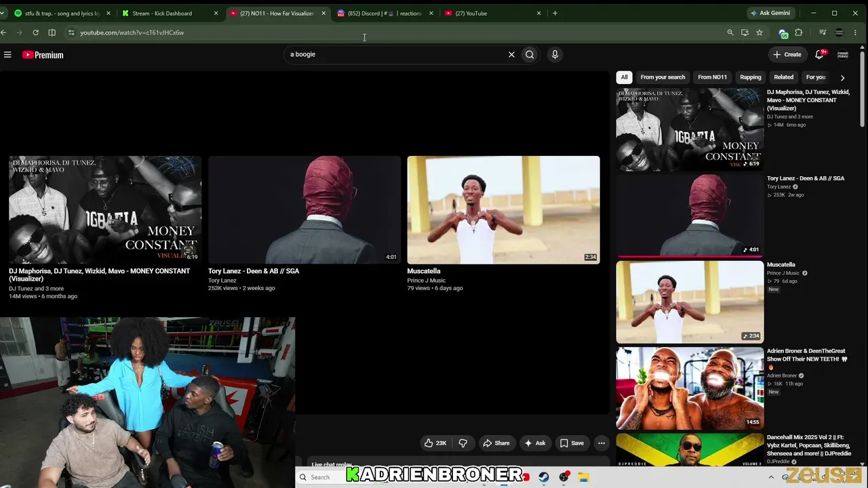Show more filter chips with right arrow
Screen dimensions: 868x488
pos(843,78)
